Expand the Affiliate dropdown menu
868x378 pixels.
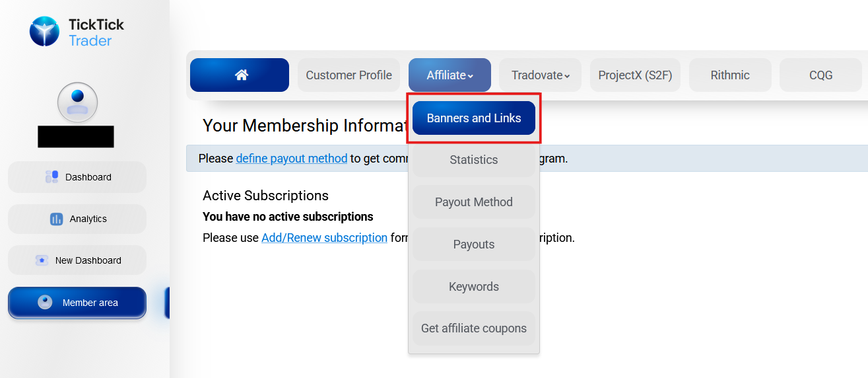tap(450, 75)
